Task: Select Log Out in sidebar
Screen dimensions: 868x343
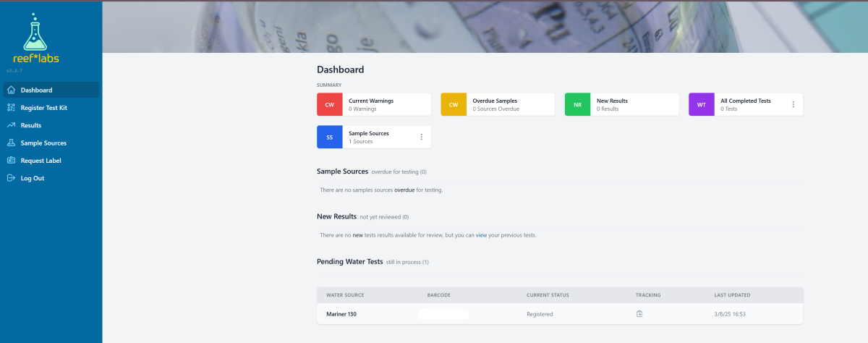Action: point(51,178)
